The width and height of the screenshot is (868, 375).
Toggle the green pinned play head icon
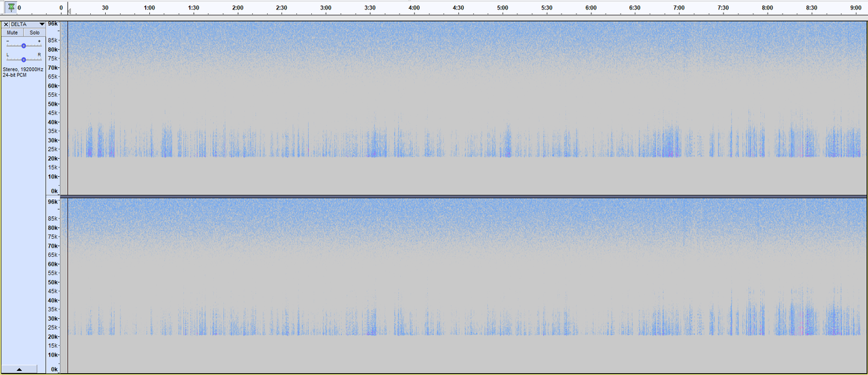coord(11,7)
